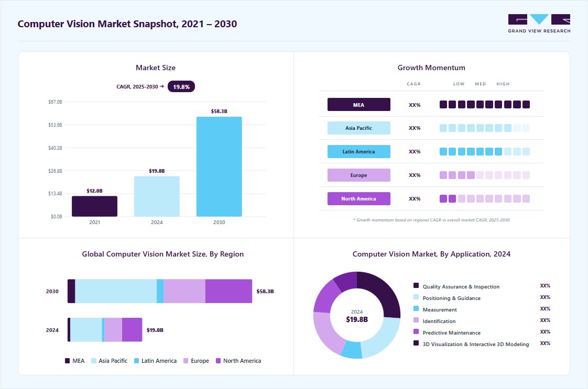The image size is (588, 389).
Task: Click the Europe segment of the 2030 stacked bar
Action: coord(184,291)
